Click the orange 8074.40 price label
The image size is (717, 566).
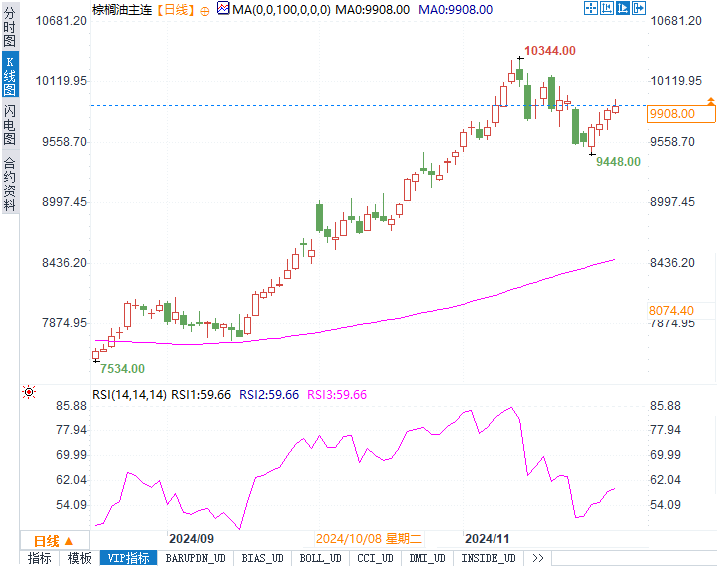[x=671, y=311]
